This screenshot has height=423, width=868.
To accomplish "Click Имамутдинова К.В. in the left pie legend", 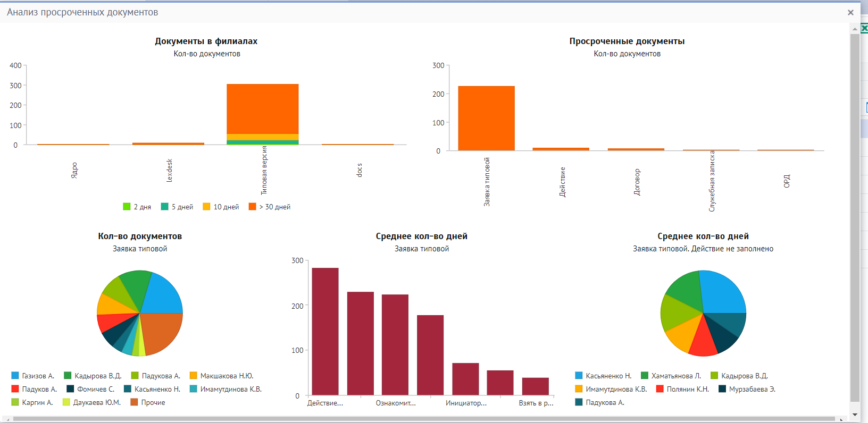I will click(226, 389).
